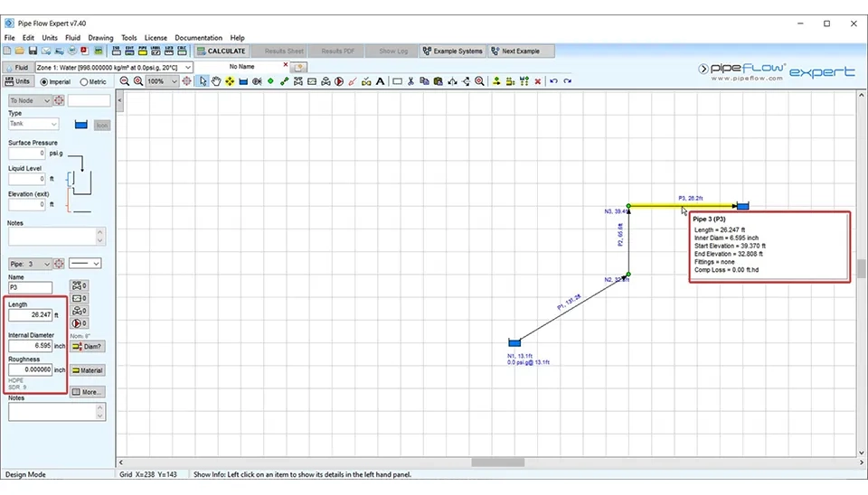The width and height of the screenshot is (868, 495).
Task: Select the Metric units radio button
Action: tap(84, 81)
